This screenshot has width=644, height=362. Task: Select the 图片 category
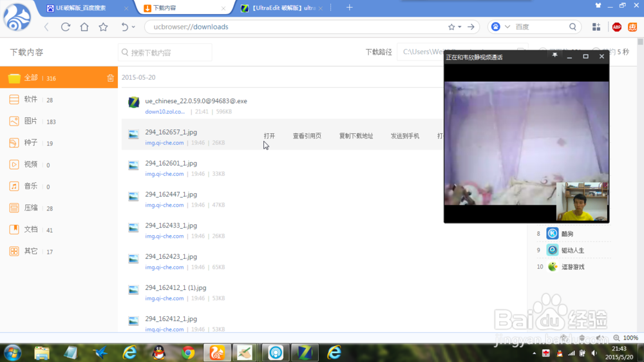coord(59,121)
